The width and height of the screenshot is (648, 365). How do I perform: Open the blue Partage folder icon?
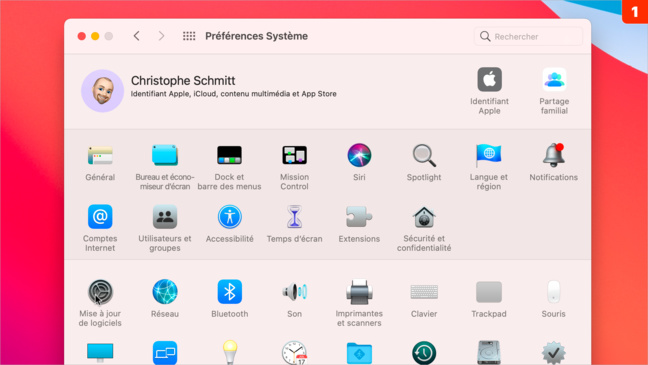[x=359, y=353]
